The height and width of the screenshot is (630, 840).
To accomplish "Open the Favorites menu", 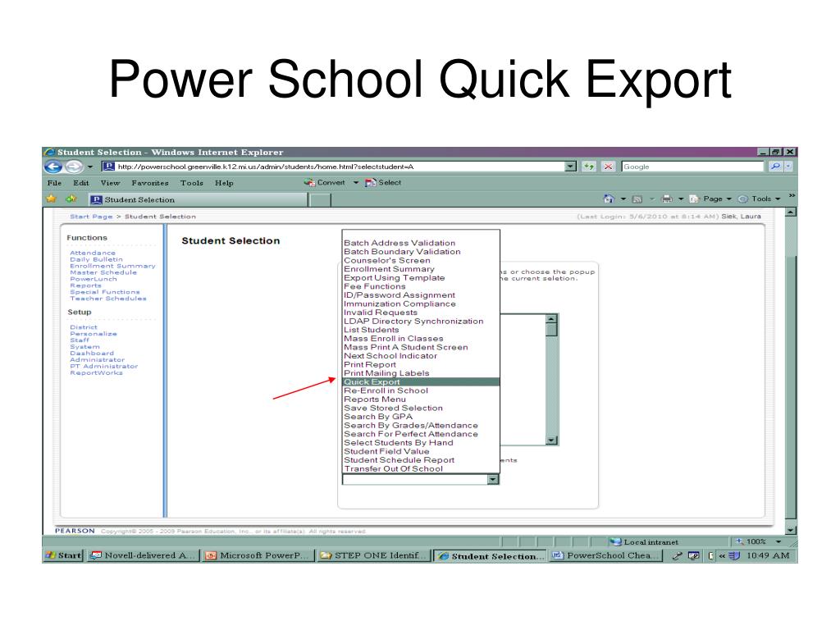I will 150,183.
